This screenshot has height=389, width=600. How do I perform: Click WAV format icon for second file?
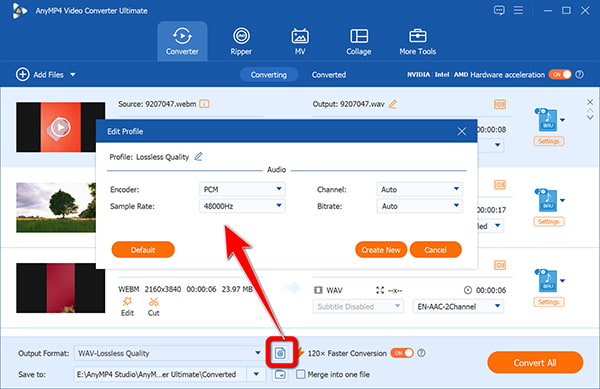pyautogui.click(x=546, y=200)
